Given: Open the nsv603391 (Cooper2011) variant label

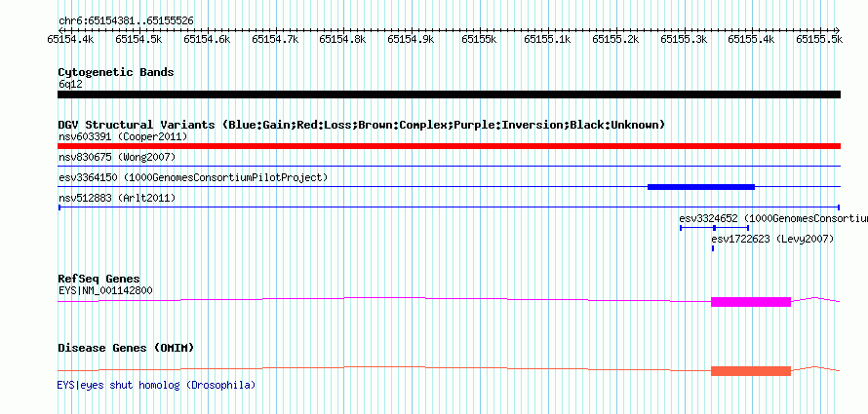Looking at the screenshot, I should 123,136.
